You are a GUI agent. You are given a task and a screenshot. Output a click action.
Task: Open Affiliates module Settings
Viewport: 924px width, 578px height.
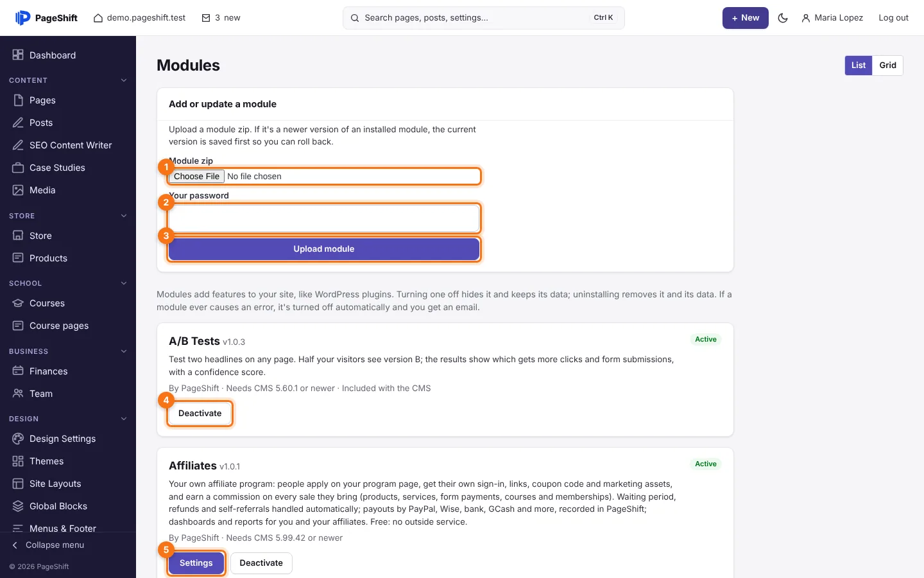point(196,563)
